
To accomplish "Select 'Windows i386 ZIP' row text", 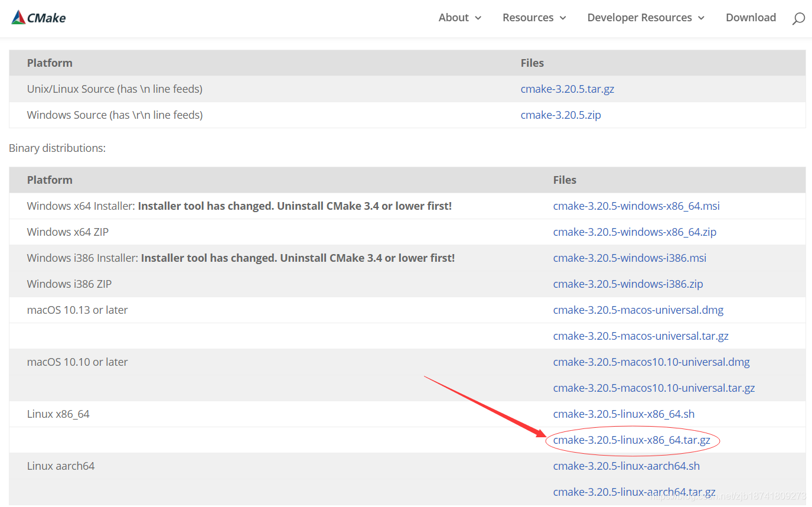I will tap(69, 284).
